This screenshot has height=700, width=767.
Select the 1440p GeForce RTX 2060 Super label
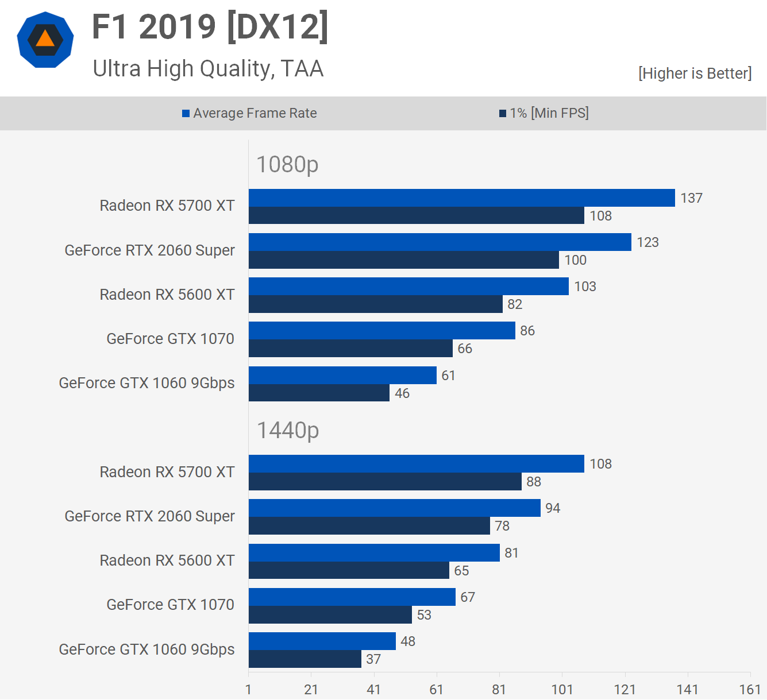click(x=149, y=516)
